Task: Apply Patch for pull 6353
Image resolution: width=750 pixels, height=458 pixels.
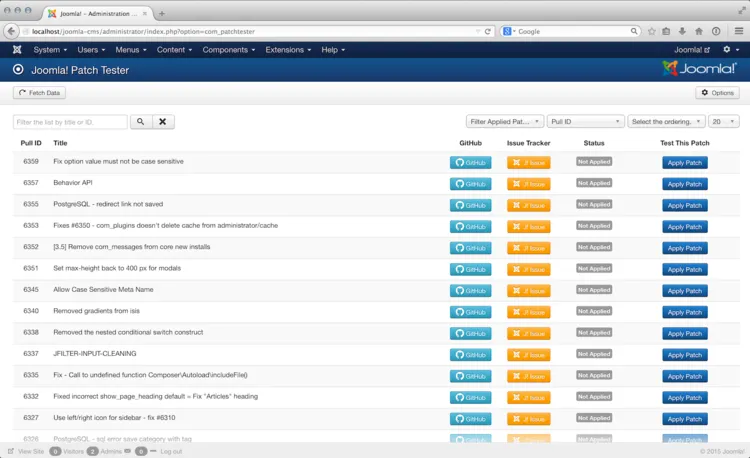Action: coord(684,227)
